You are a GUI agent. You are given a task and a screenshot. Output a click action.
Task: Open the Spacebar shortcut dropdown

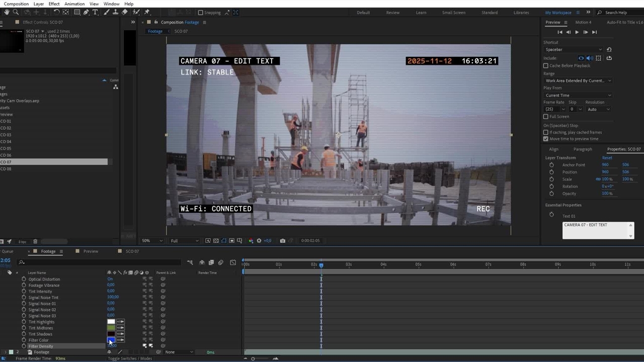pyautogui.click(x=573, y=50)
